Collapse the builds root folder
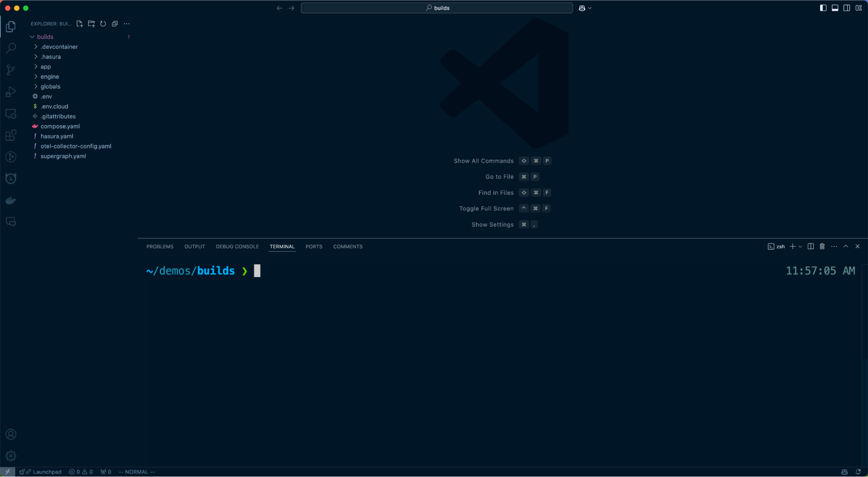This screenshot has height=477, width=868. coord(80,37)
